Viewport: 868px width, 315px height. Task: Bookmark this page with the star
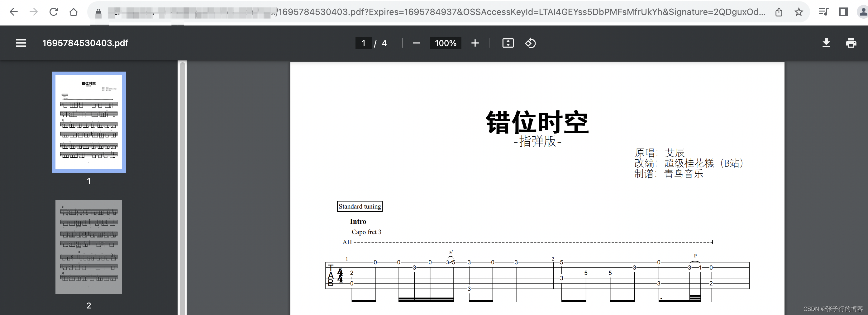[799, 12]
